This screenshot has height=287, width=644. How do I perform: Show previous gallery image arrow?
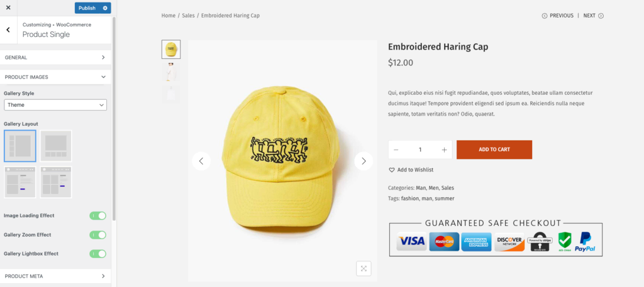pyautogui.click(x=201, y=161)
